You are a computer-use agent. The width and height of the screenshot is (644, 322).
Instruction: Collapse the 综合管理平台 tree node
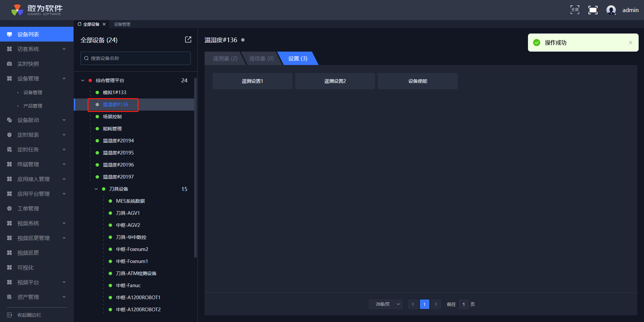(83, 80)
